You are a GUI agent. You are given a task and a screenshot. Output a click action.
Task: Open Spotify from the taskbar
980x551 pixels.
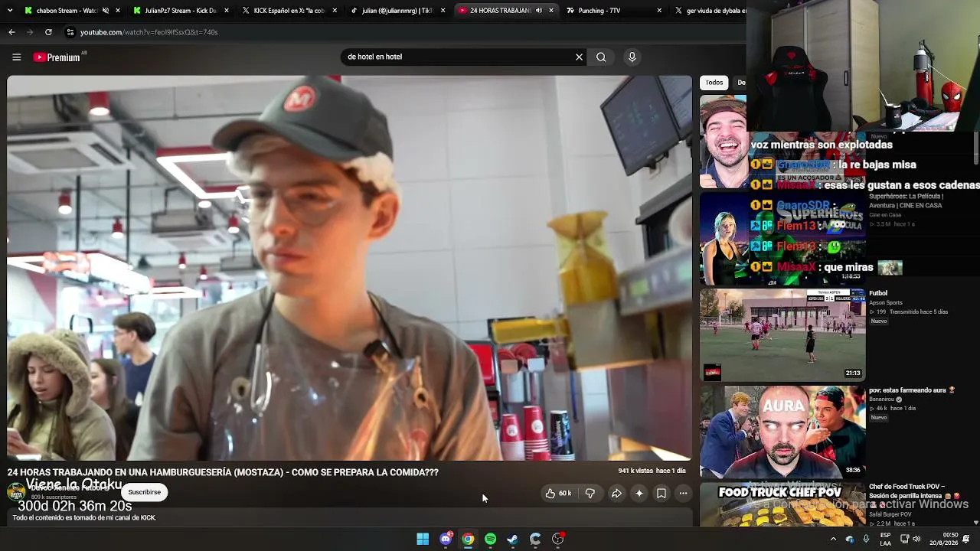click(490, 539)
